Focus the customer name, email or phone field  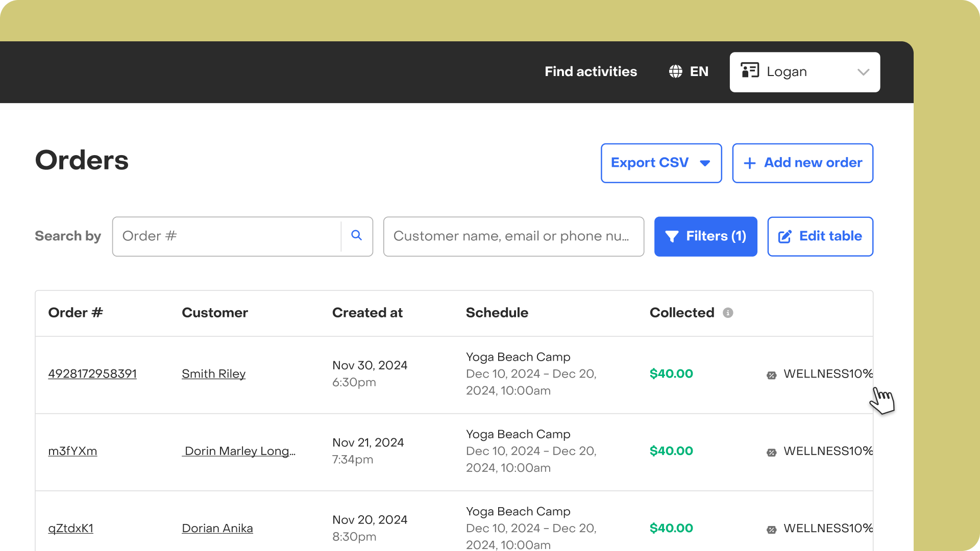513,236
